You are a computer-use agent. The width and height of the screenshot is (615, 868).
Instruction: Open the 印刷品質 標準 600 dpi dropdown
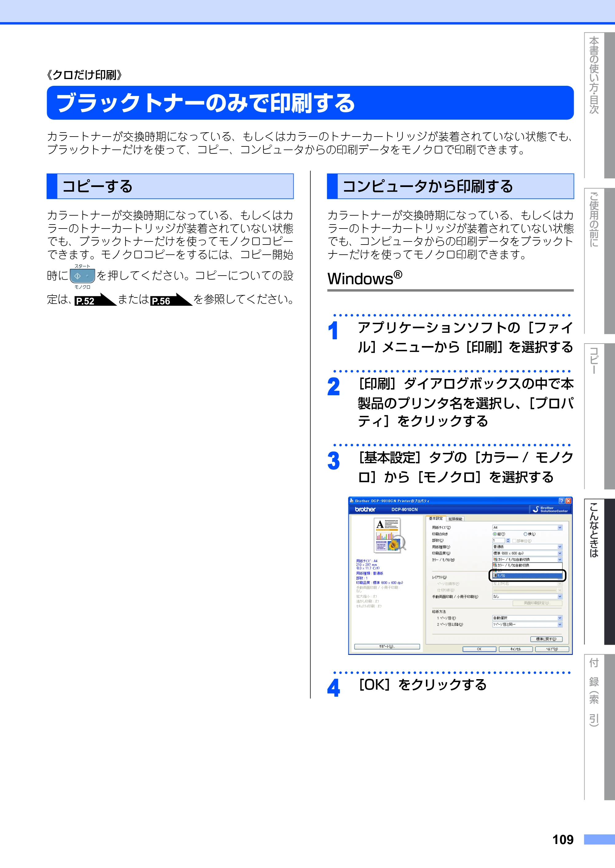click(527, 553)
